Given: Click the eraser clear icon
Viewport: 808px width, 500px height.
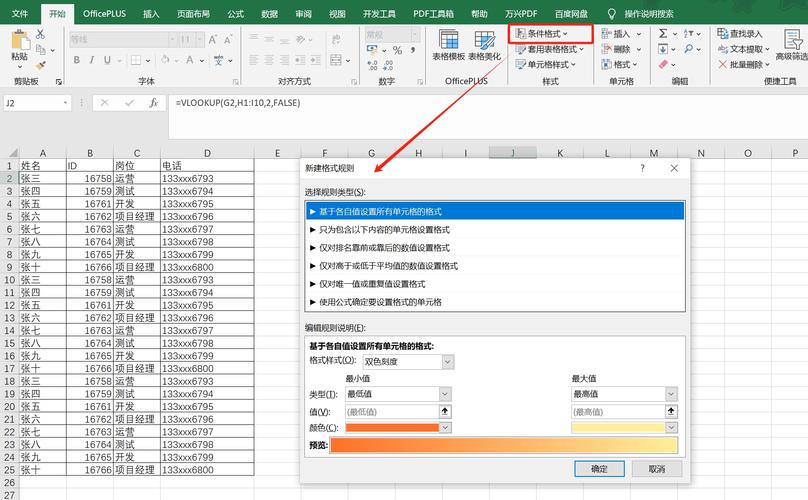Looking at the screenshot, I should (663, 64).
